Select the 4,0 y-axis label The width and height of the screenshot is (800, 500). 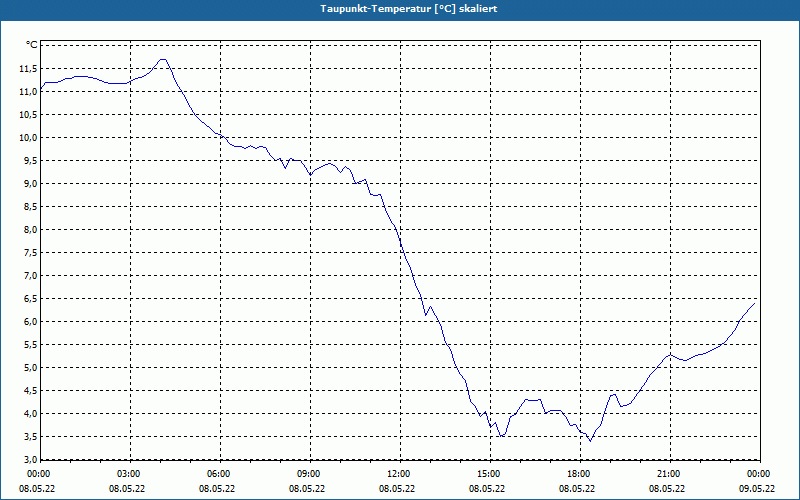[30, 414]
